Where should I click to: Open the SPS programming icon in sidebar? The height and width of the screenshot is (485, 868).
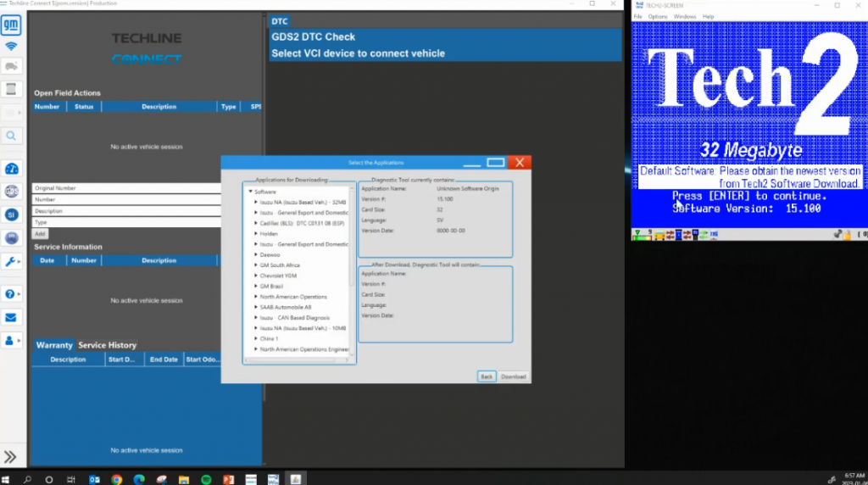pos(11,238)
